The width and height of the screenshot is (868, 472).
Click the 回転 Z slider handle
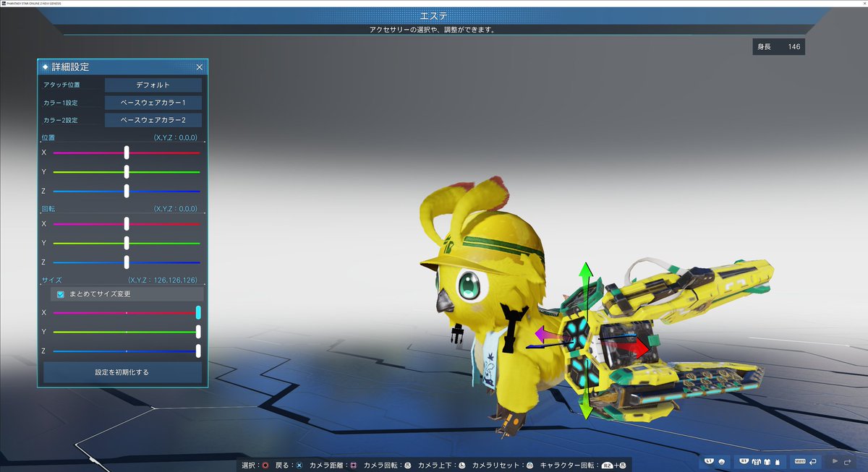pos(127,262)
